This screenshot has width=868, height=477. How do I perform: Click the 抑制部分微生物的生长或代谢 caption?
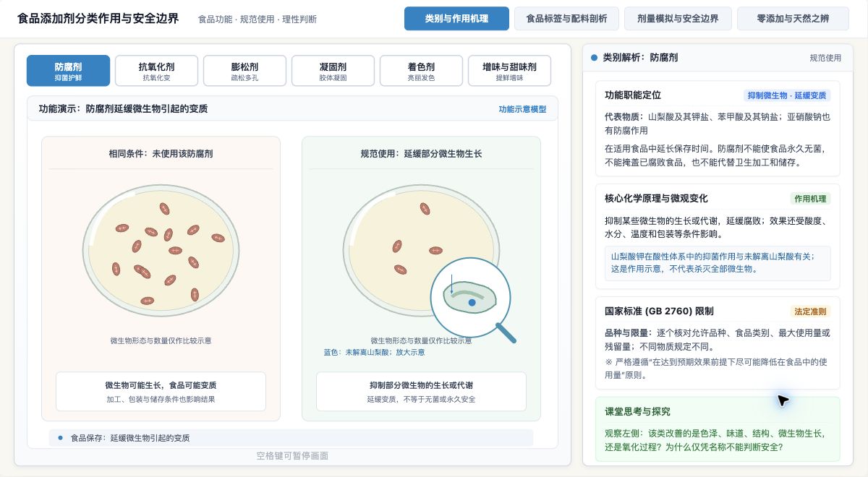tap(421, 385)
